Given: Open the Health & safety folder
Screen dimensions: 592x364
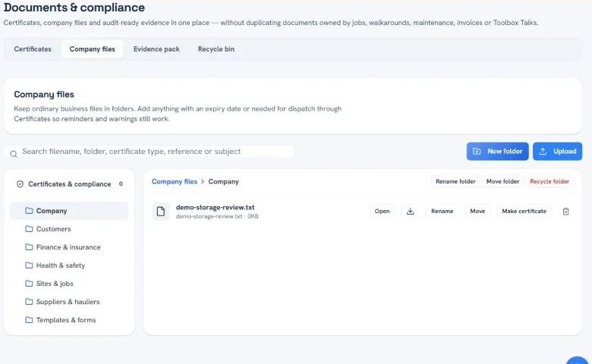Looking at the screenshot, I should click(69, 265).
